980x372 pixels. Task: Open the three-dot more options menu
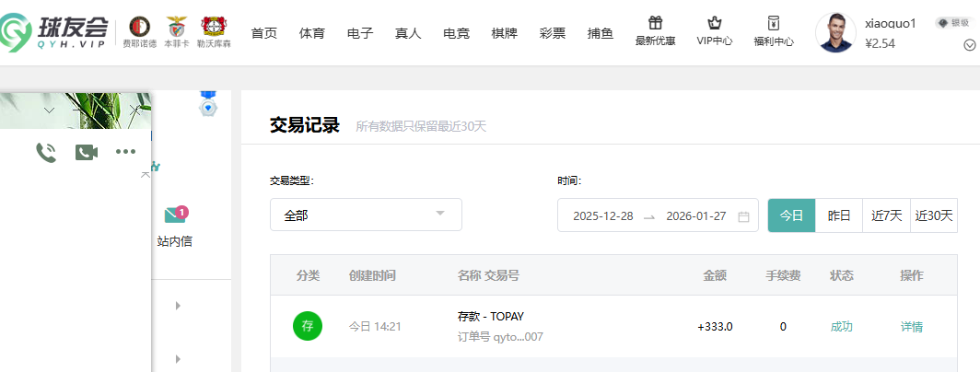click(125, 152)
